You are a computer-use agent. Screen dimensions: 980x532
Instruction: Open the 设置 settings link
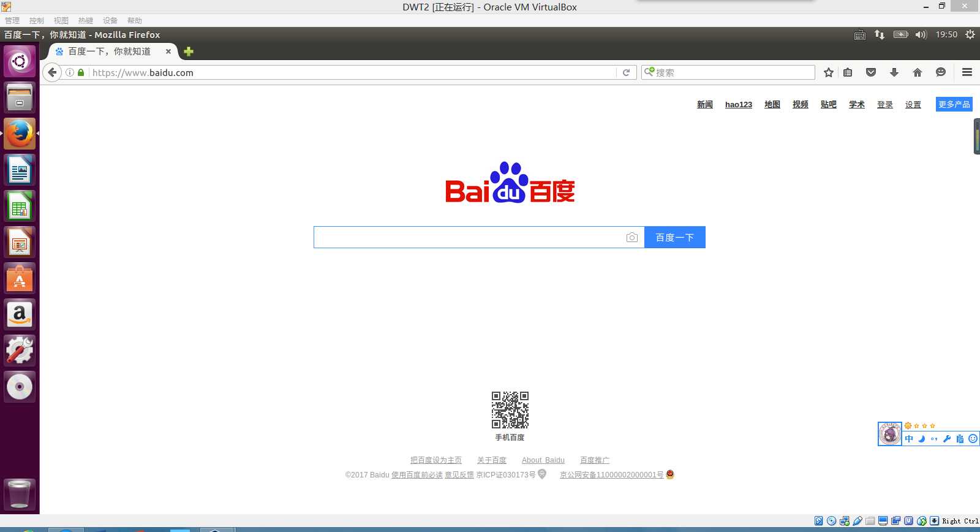pos(913,105)
